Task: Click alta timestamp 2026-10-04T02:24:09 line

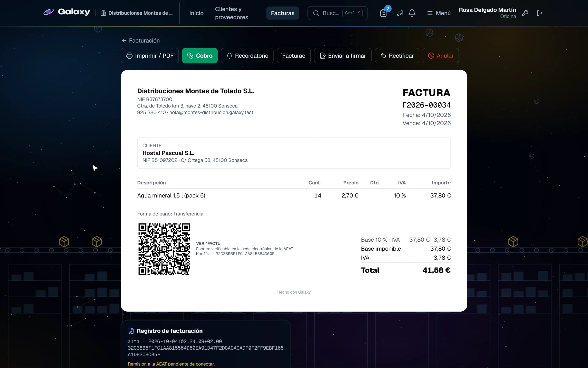Action: (175, 341)
